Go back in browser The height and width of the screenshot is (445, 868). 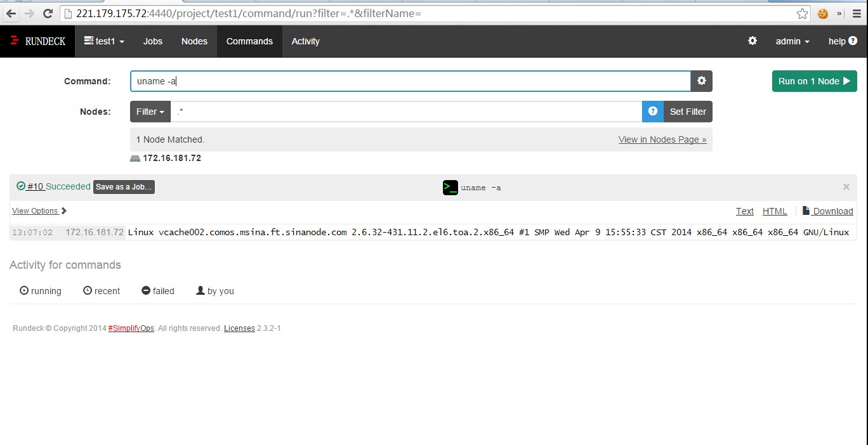click(11, 13)
